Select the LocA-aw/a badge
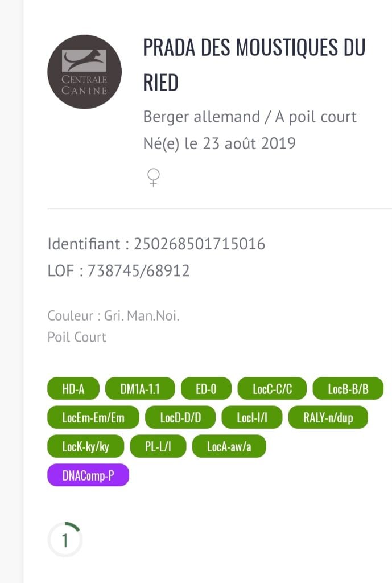Viewport: 392px width, 583px height. point(229,447)
